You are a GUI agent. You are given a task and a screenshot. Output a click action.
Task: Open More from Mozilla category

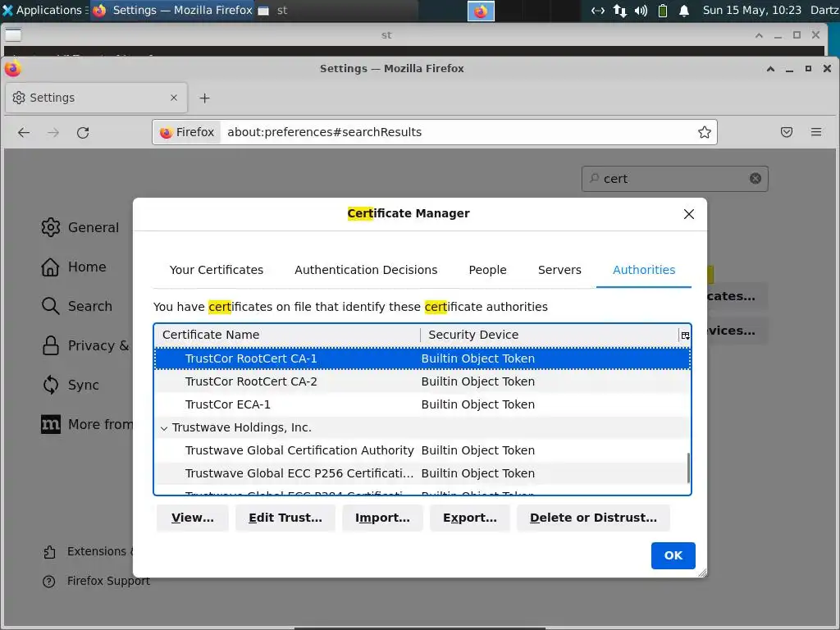point(87,424)
